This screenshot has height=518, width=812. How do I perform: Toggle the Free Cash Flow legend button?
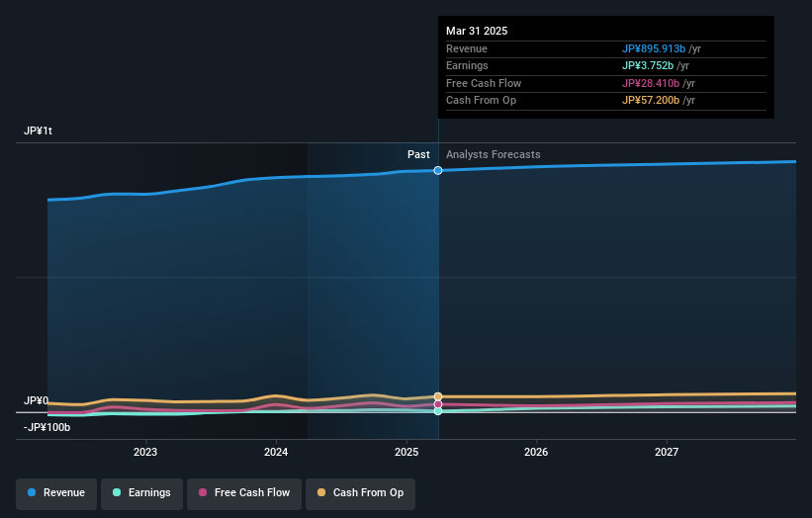pos(244,493)
